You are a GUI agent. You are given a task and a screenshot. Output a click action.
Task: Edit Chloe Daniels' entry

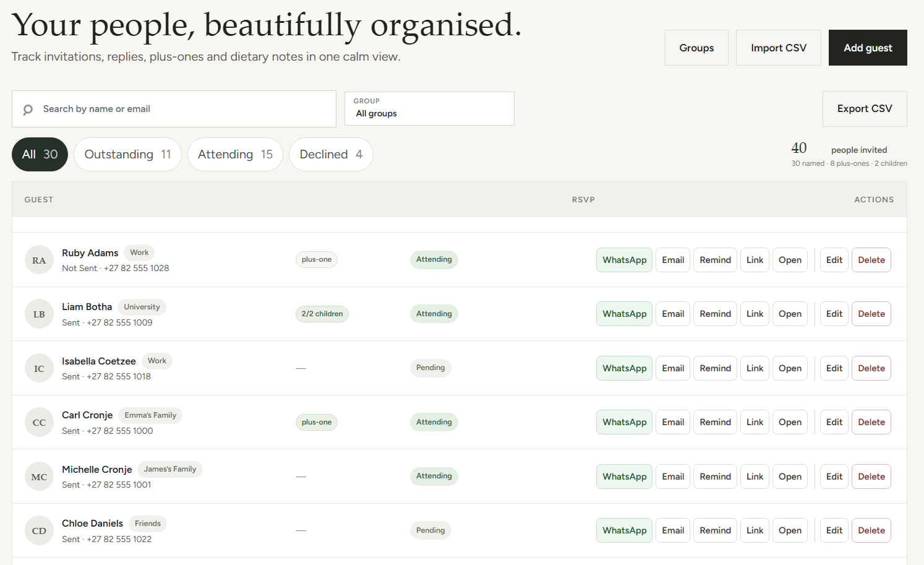(x=834, y=530)
